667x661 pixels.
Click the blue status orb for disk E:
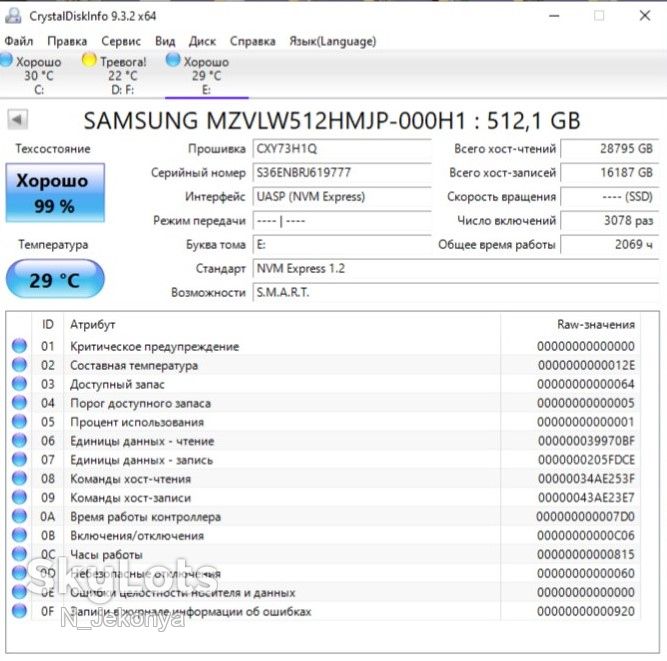coord(173,60)
